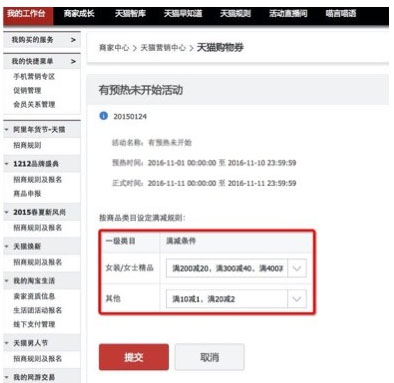Screen dimensions: 394x383
Task: Click the 天猫购物券 breadcrumb title
Action: pos(220,48)
